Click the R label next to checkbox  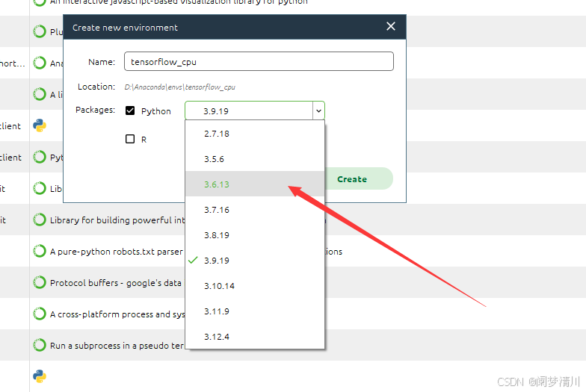pyautogui.click(x=144, y=140)
